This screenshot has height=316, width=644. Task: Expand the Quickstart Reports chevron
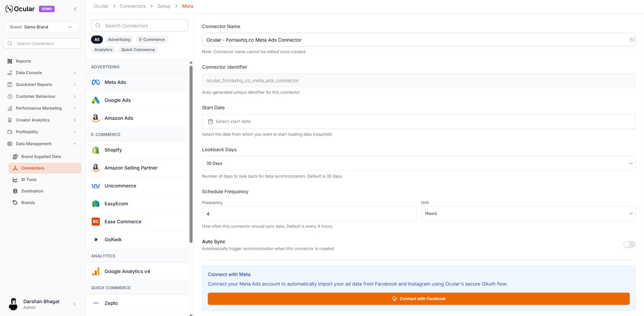click(75, 85)
